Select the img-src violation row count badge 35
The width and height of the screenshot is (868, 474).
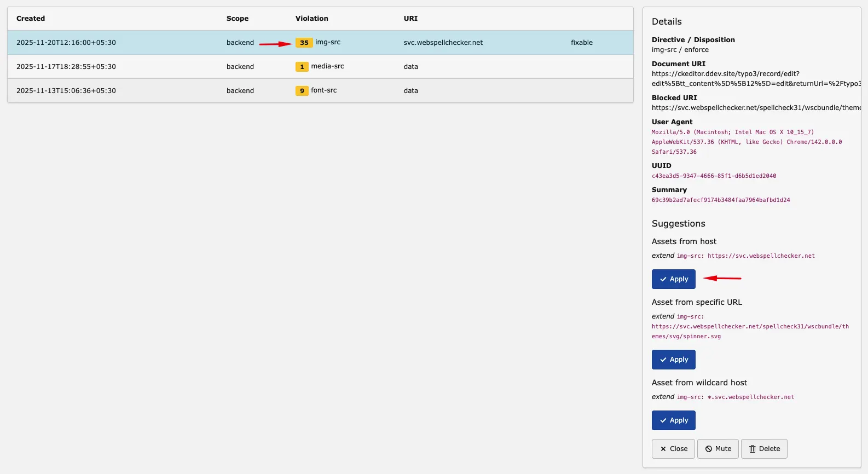point(304,43)
